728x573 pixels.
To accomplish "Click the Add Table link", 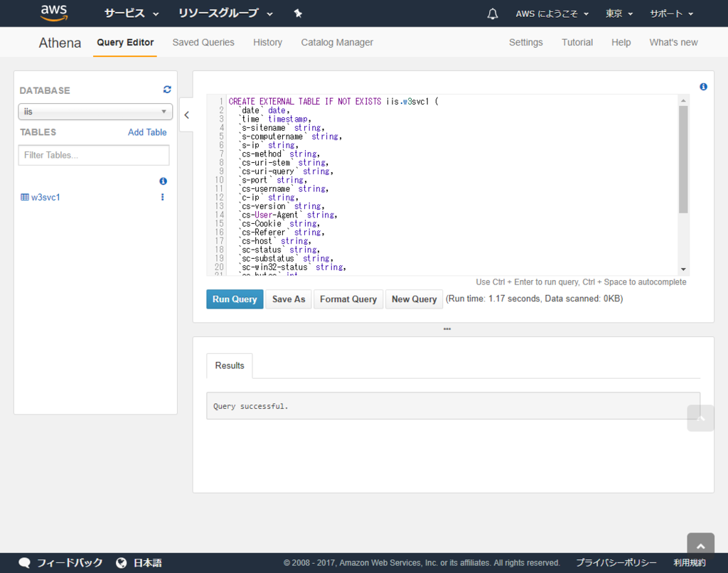I will (147, 132).
